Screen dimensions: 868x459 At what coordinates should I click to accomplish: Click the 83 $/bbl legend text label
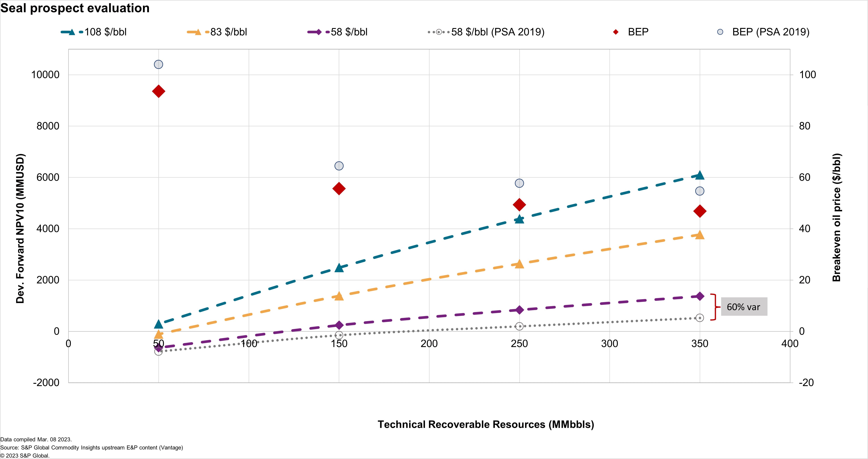pyautogui.click(x=228, y=32)
